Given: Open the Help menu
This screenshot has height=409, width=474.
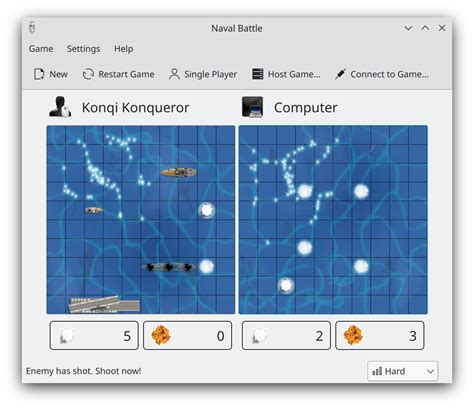Looking at the screenshot, I should coord(123,49).
